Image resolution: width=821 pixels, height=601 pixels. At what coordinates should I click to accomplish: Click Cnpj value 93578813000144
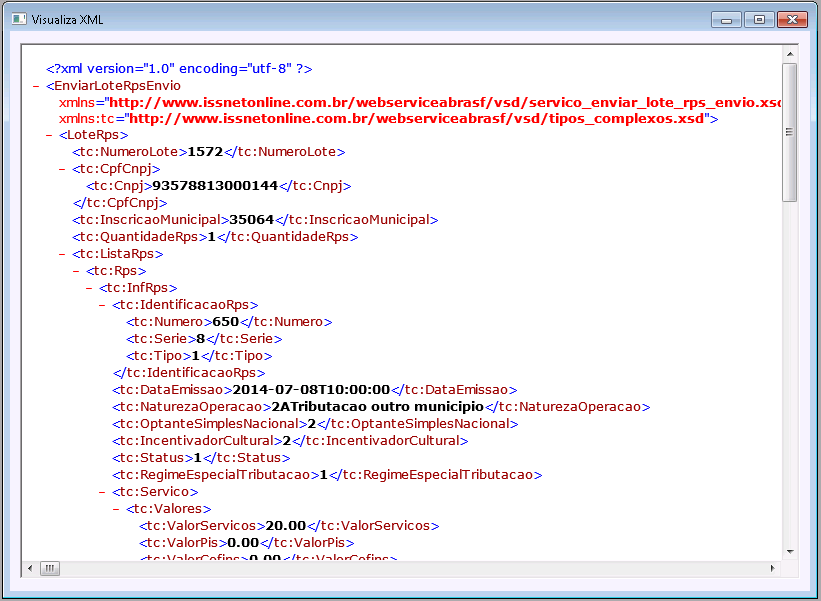coord(215,186)
